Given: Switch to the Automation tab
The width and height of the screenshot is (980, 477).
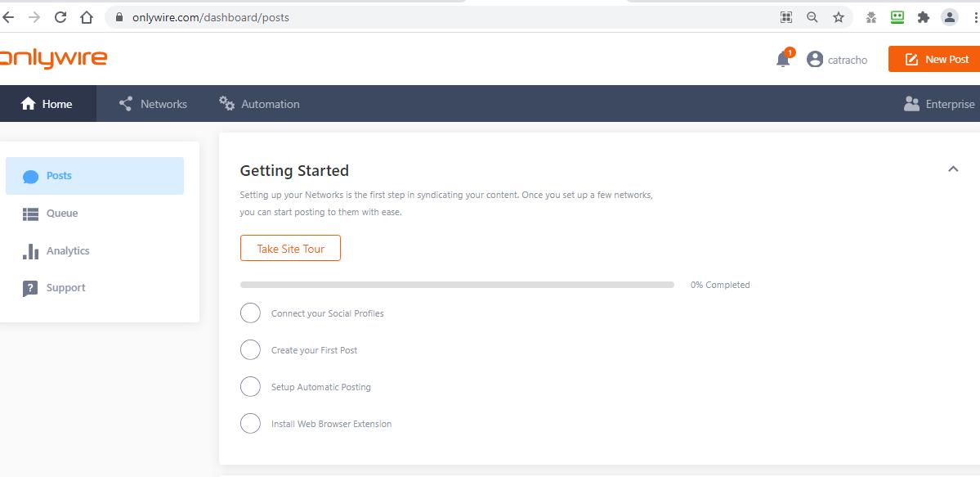Looking at the screenshot, I should point(259,104).
